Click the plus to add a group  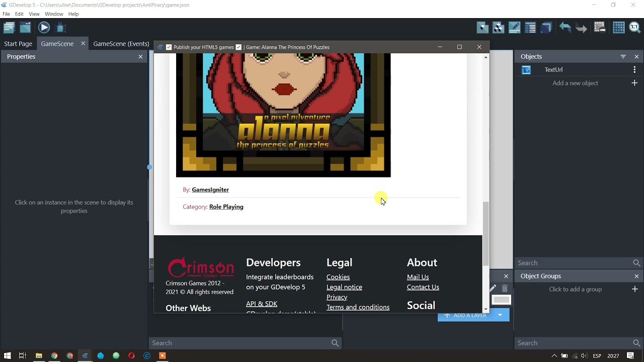[634, 289]
